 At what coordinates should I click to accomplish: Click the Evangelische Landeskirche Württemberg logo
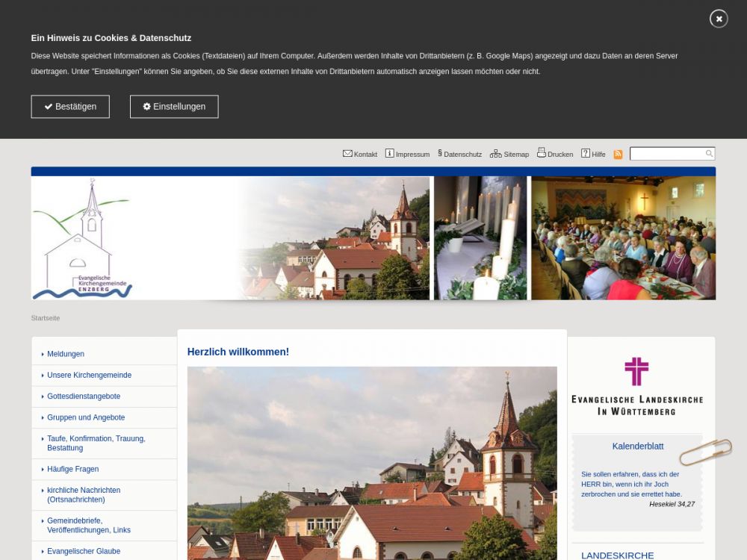[637, 386]
